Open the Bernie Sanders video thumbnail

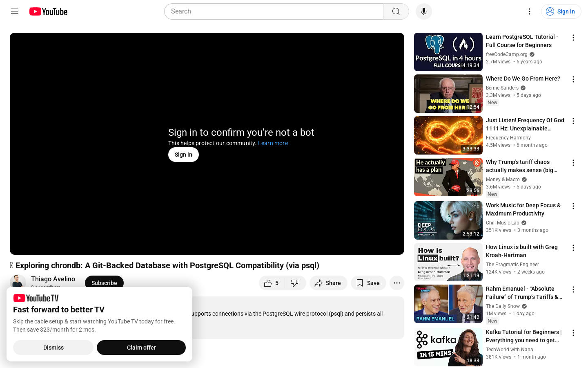coord(448,94)
